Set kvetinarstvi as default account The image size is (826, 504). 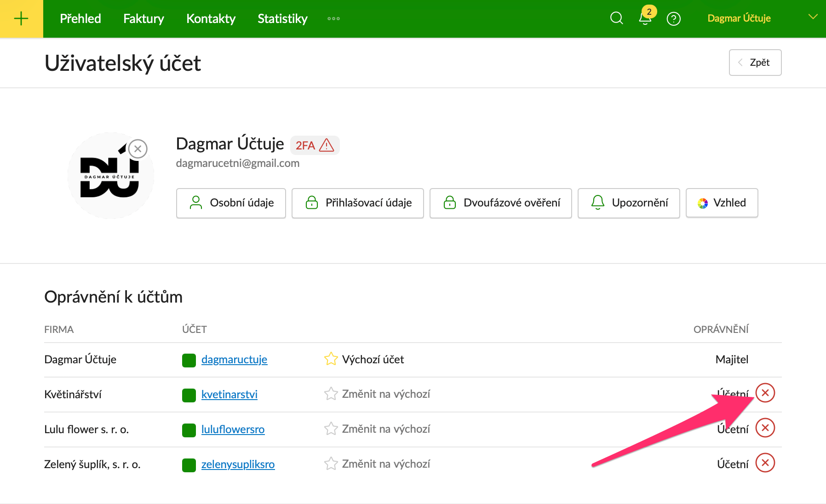point(377,394)
